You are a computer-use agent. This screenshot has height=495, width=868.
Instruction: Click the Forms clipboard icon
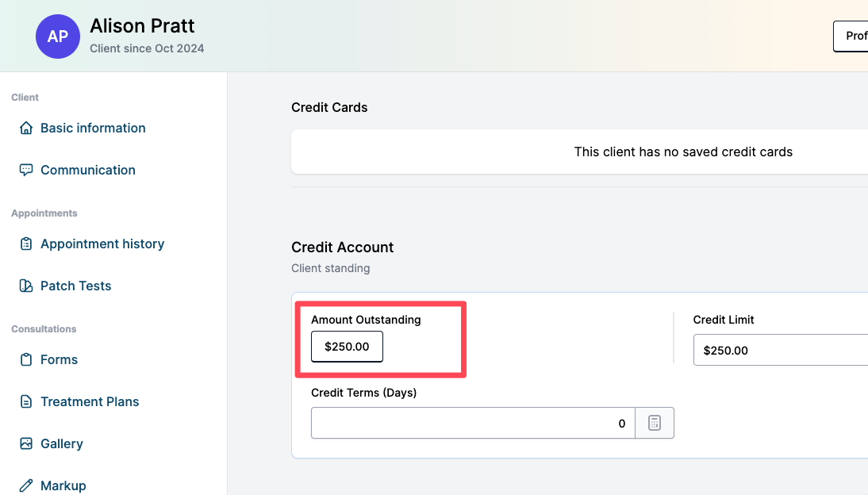(x=26, y=359)
